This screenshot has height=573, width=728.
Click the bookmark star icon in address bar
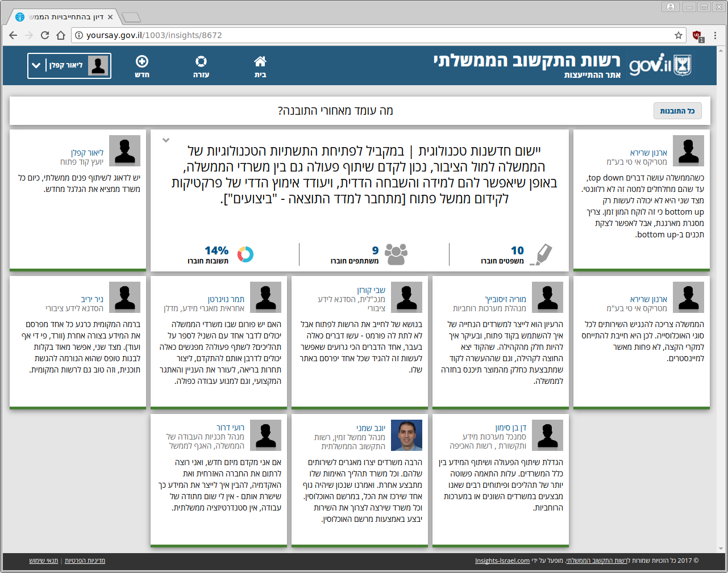[x=679, y=35]
